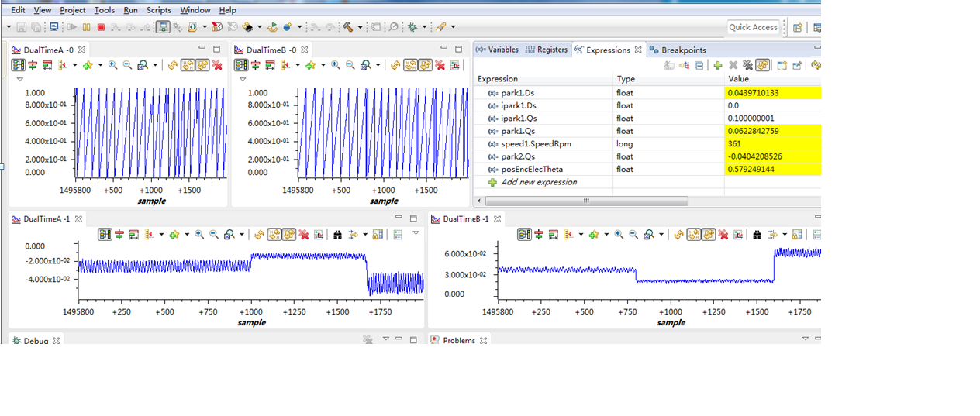Expand the view menu triangle under DualTimeA -0 toolbar

point(20,79)
